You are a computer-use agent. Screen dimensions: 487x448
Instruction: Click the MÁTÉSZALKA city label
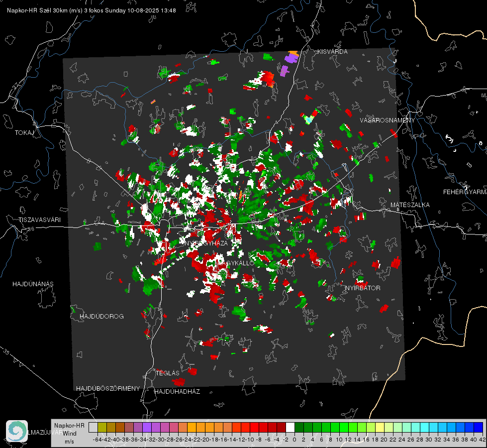pos(410,205)
